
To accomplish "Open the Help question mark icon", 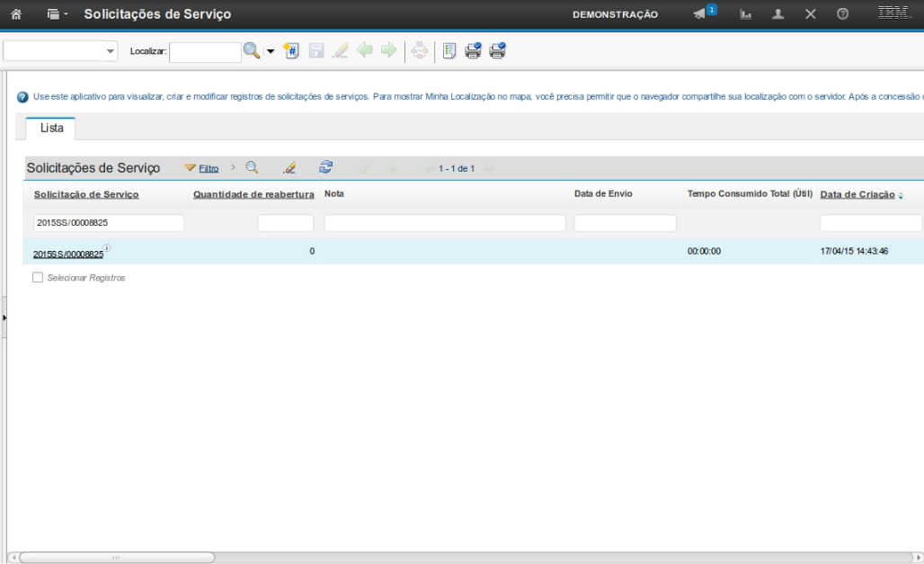I will pos(842,14).
